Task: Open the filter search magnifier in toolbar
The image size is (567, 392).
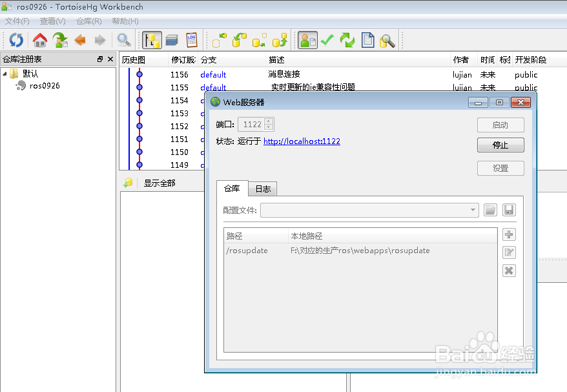Action: (x=124, y=40)
